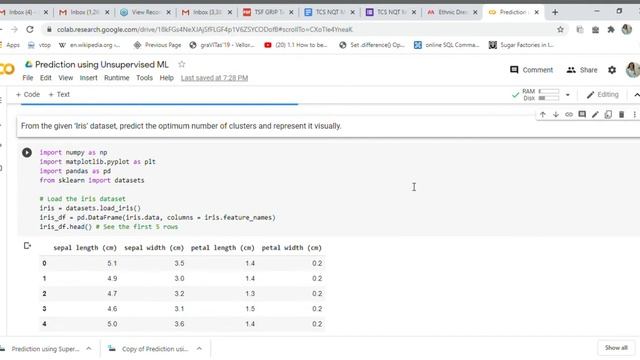Open cell more-options menu
Screen dimensions: 640x360
tap(634, 115)
